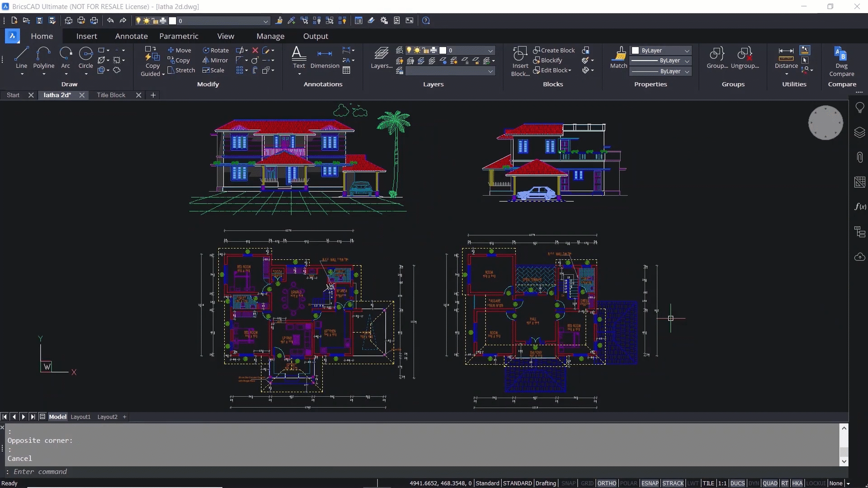Image resolution: width=868 pixels, height=488 pixels.
Task: Toggle ORTHO mode in status bar
Action: (x=606, y=483)
